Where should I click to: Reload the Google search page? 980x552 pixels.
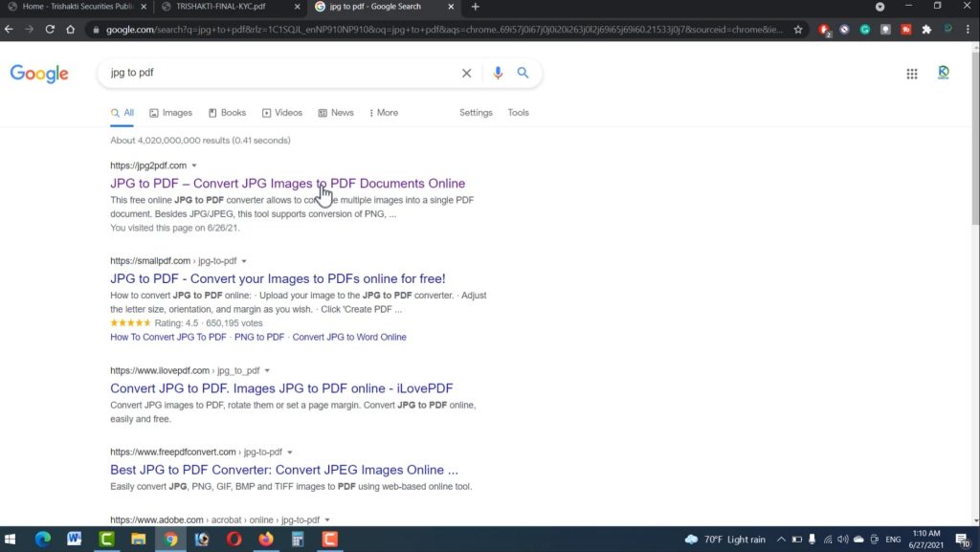tap(50, 30)
